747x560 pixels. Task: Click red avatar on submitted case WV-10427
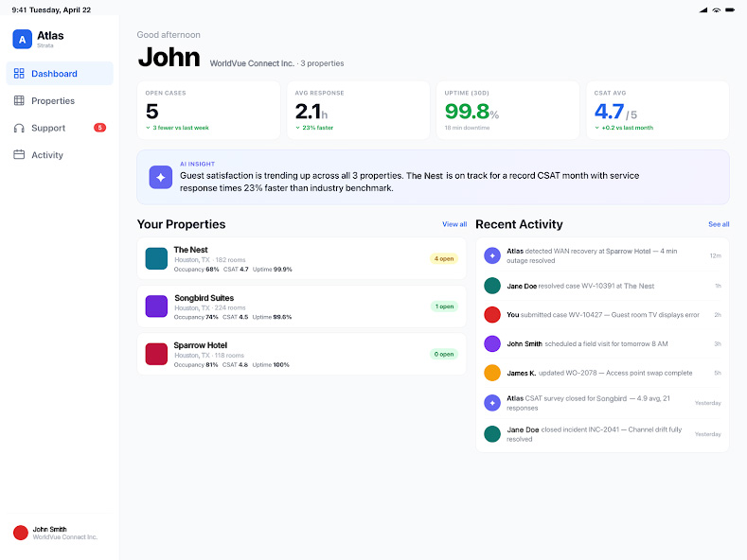492,315
